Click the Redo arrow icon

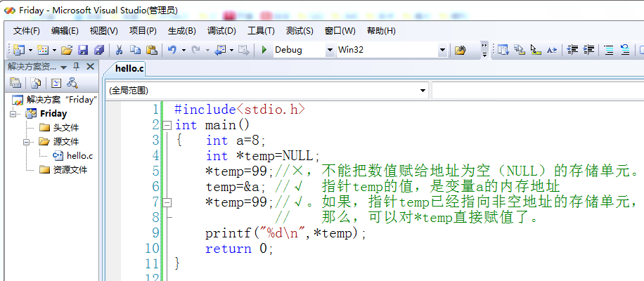[196, 50]
